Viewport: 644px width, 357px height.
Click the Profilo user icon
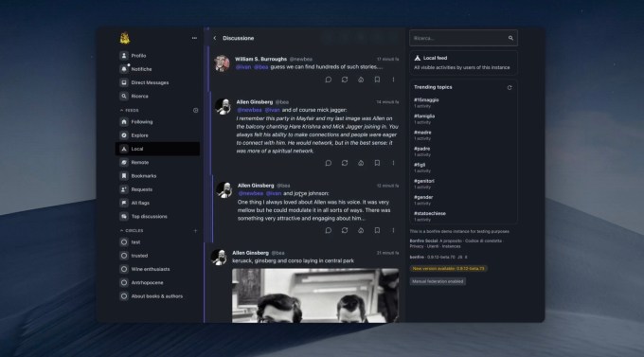(x=124, y=56)
